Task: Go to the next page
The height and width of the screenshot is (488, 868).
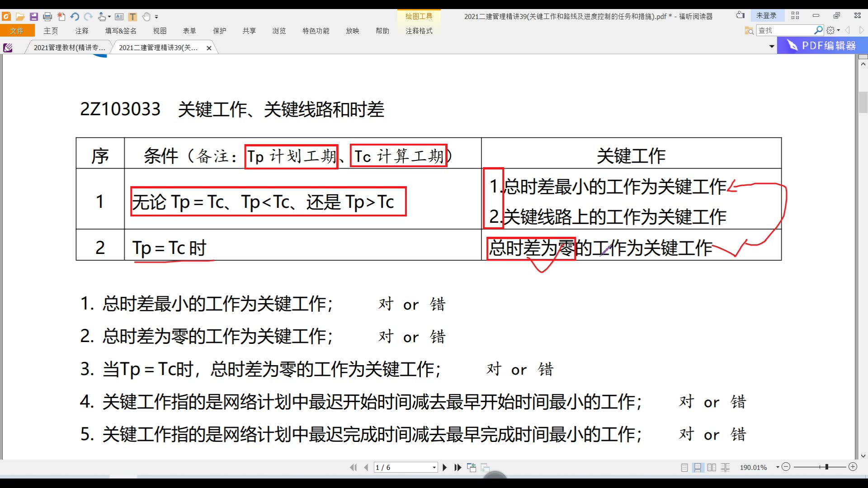Action: pos(444,467)
